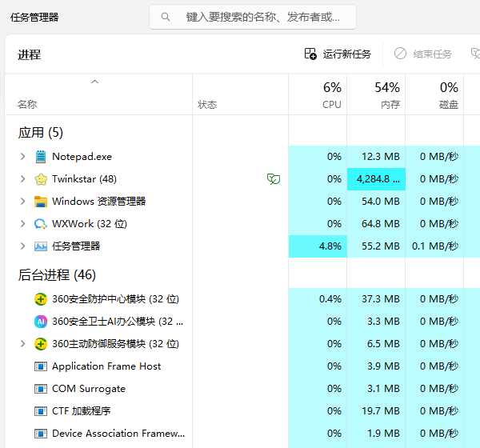Click the 360安全防护中心模块 icon

pos(41,299)
